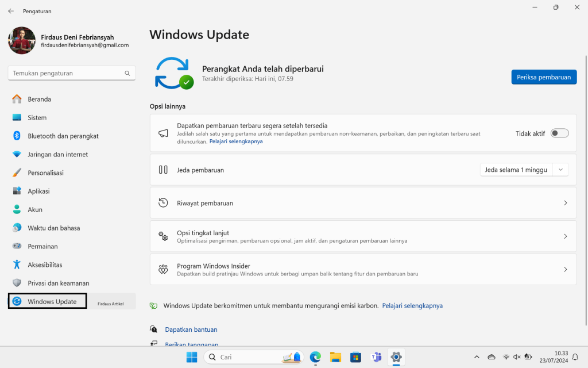Go to Akun settings
The height and width of the screenshot is (368, 588).
(72, 209)
